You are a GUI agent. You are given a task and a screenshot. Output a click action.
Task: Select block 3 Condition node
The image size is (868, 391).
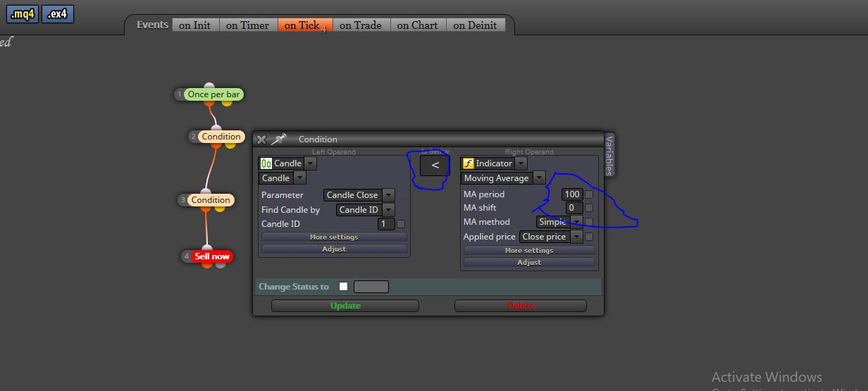pyautogui.click(x=211, y=200)
